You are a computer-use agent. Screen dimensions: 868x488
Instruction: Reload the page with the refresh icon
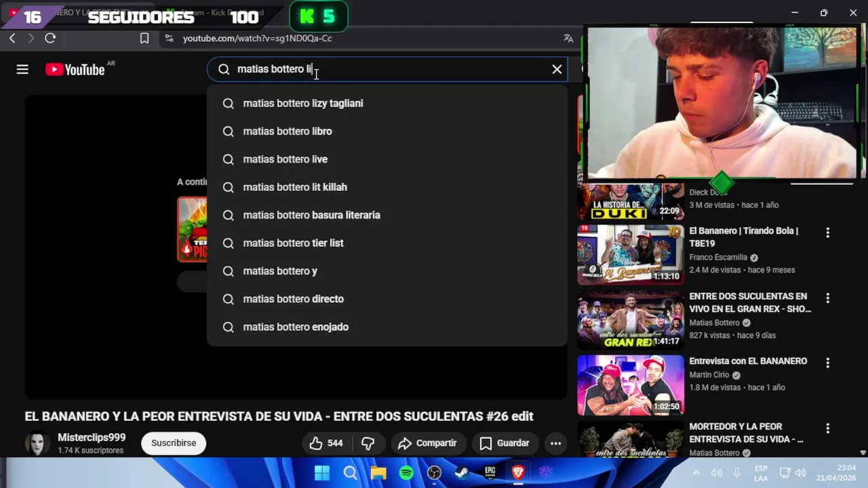click(50, 39)
